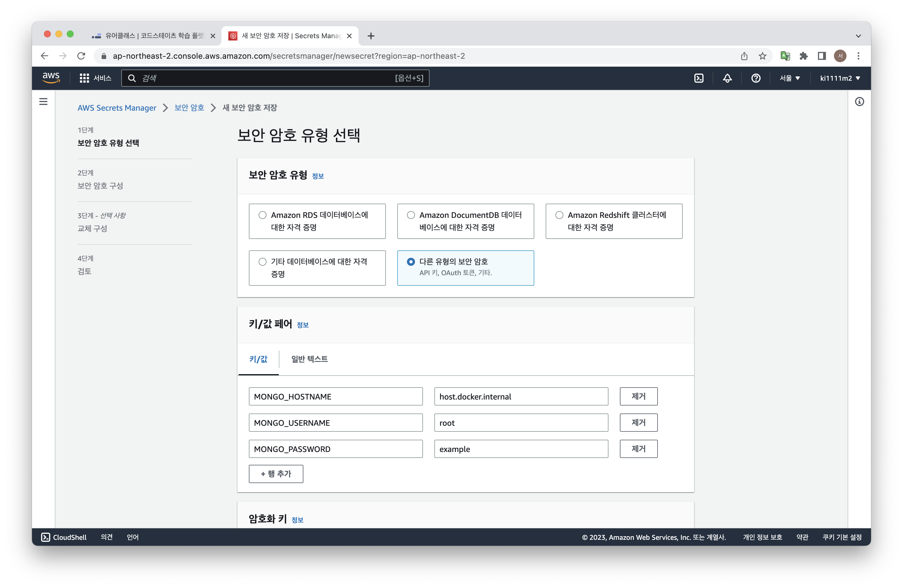
Task: Close the Secrets Manager browser tab
Action: (x=349, y=36)
